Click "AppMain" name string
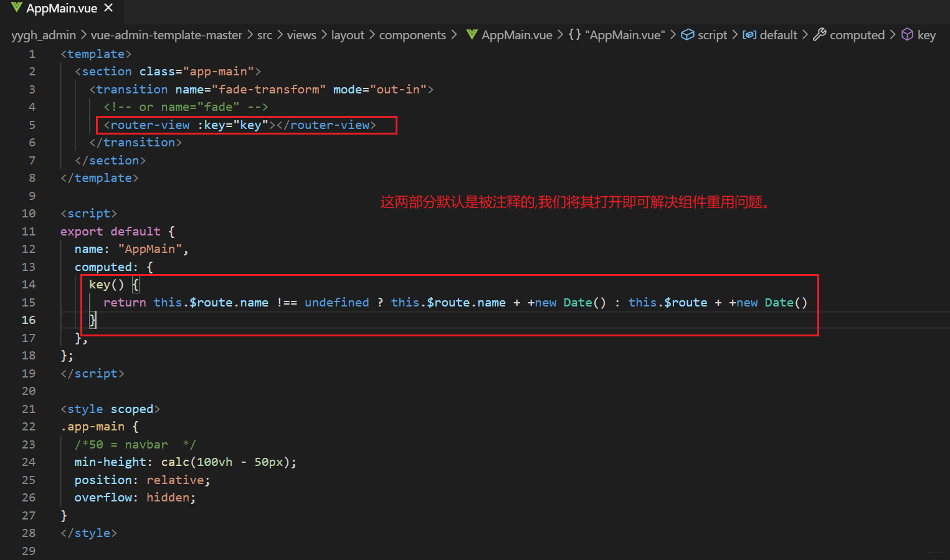Screen dimensions: 950x560 [x=150, y=249]
